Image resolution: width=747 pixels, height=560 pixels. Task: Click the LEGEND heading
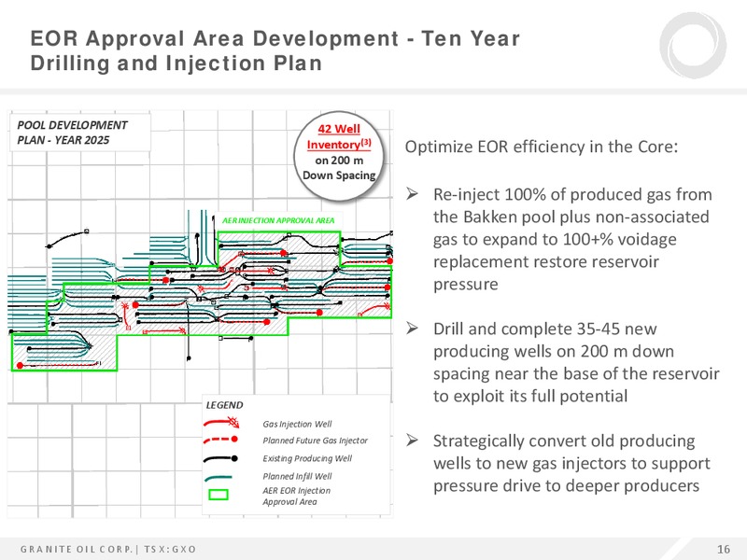click(224, 405)
